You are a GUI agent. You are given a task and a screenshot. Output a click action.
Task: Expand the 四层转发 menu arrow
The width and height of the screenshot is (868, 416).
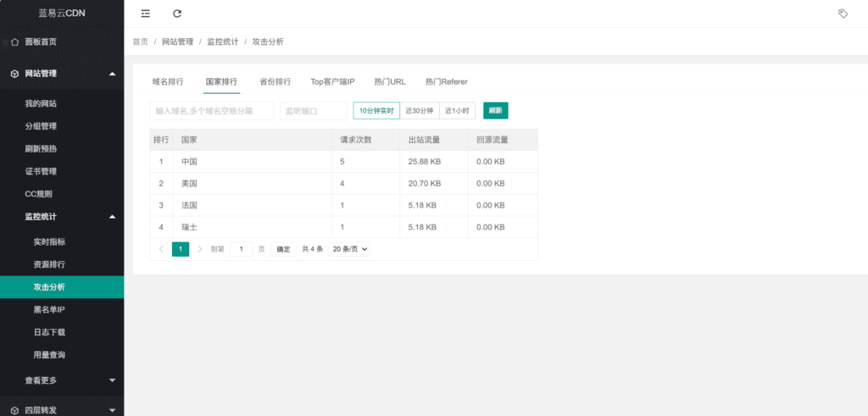[113, 410]
